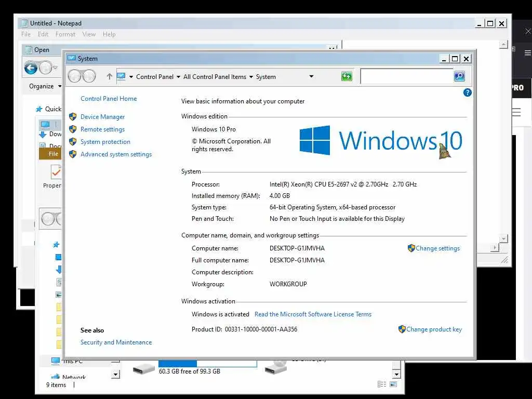Click Change settings for computer name
The image size is (532, 399).
pyautogui.click(x=437, y=248)
